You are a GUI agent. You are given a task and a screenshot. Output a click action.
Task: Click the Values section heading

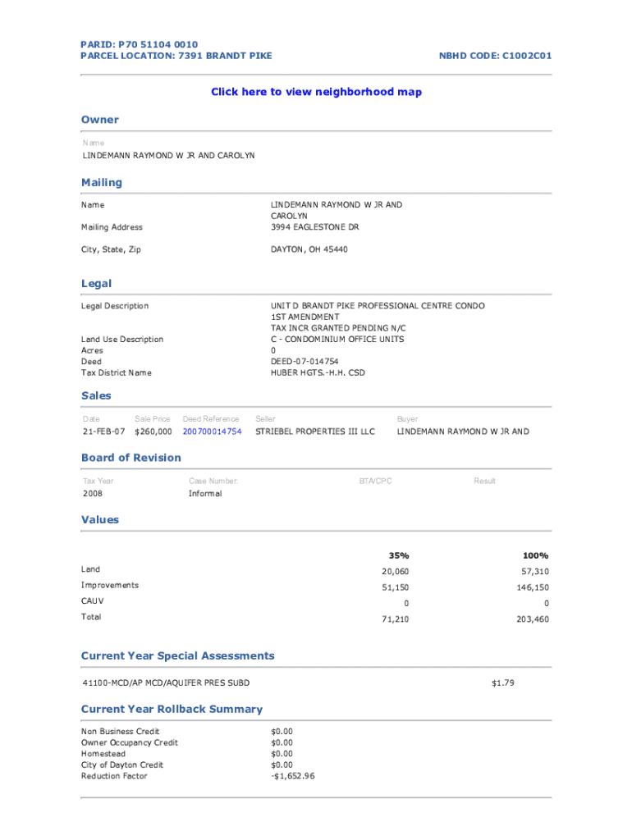[99, 519]
